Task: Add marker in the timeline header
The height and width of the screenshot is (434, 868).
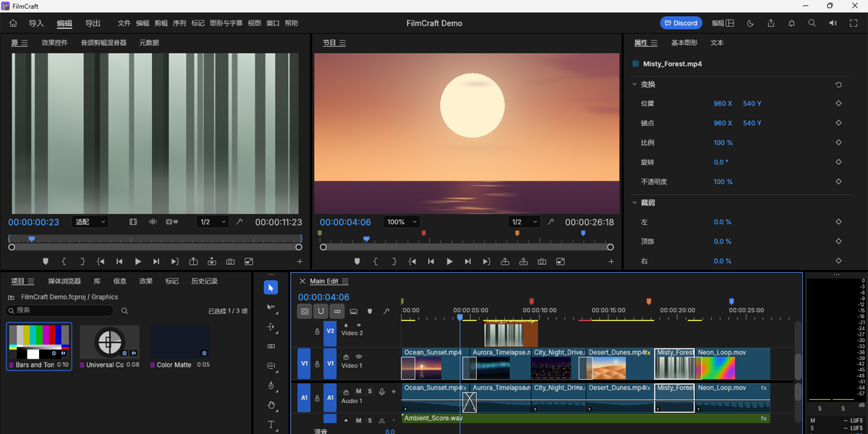Action: [x=370, y=311]
